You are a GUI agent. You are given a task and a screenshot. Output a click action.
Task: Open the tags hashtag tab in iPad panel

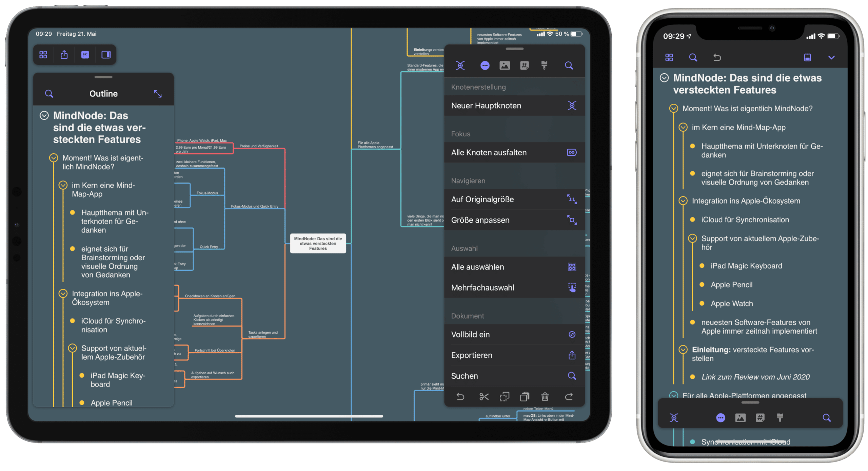point(524,65)
